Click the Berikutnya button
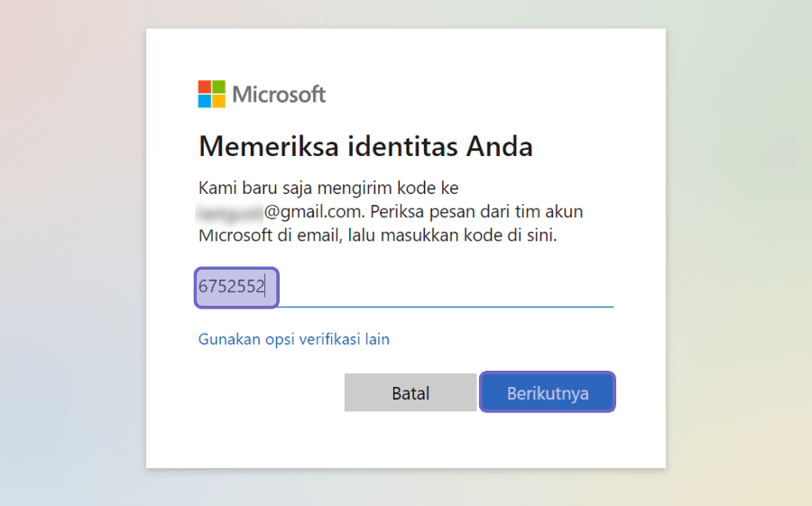The width and height of the screenshot is (812, 506). click(x=548, y=392)
